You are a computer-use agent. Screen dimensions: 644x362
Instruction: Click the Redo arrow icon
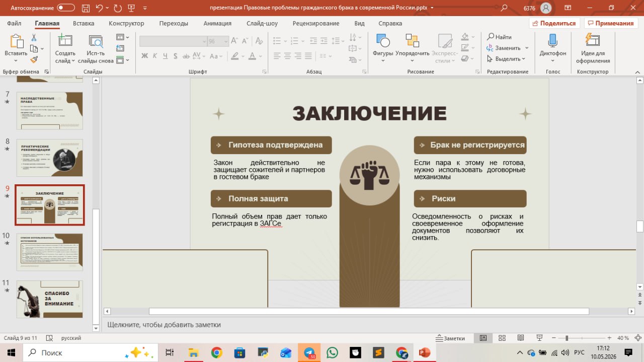click(x=118, y=8)
